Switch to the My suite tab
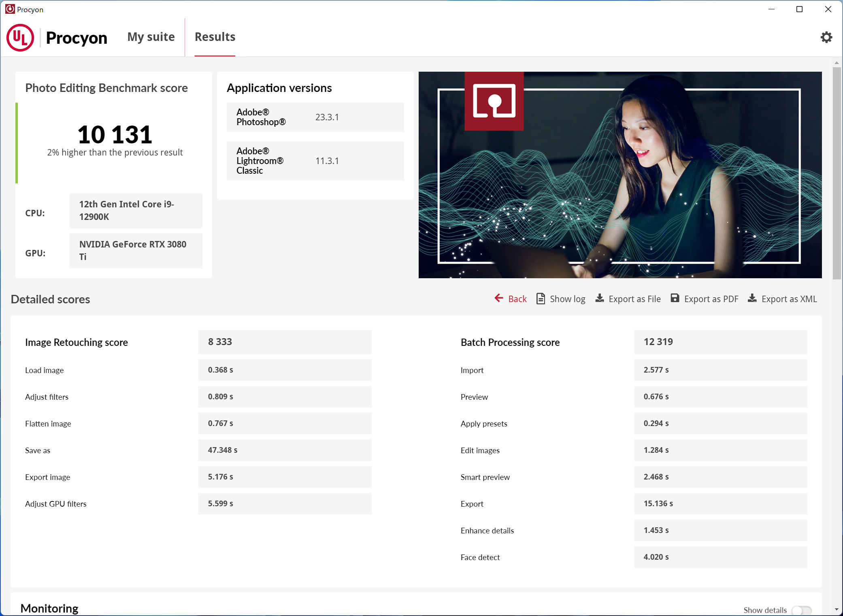The height and width of the screenshot is (616, 843). pyautogui.click(x=151, y=37)
